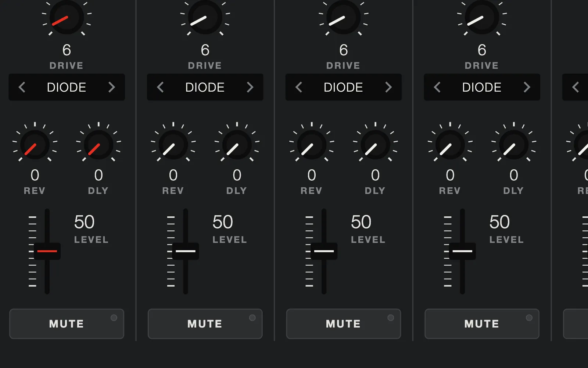This screenshot has width=588, height=368.
Task: Mute the second channel
Action: (205, 324)
